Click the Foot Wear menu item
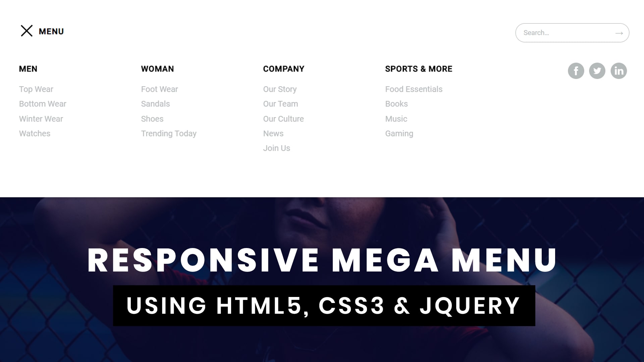This screenshot has height=362, width=644. pyautogui.click(x=160, y=89)
